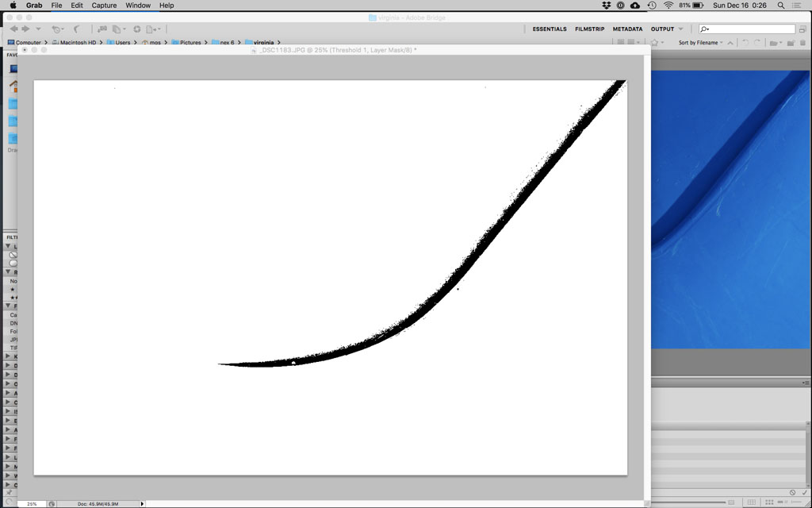Switch to details view icon in Bridge

click(x=781, y=502)
